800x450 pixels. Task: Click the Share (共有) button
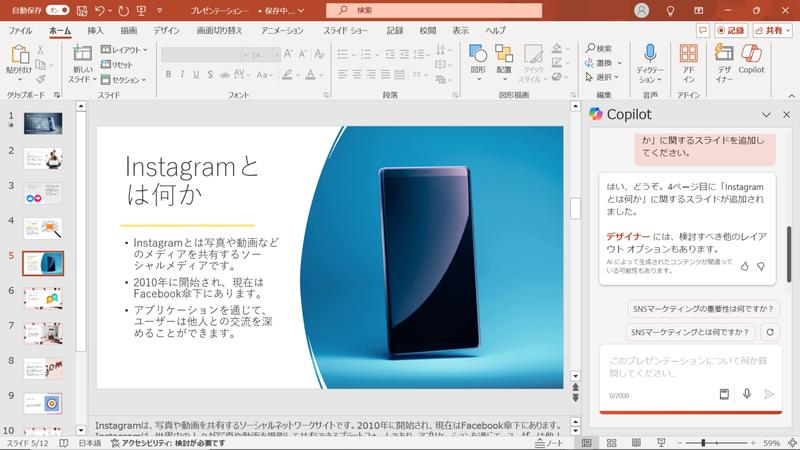pos(771,31)
